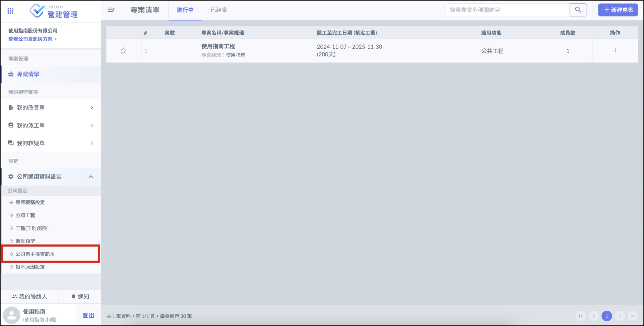Go to last page pagination icon

click(633, 316)
